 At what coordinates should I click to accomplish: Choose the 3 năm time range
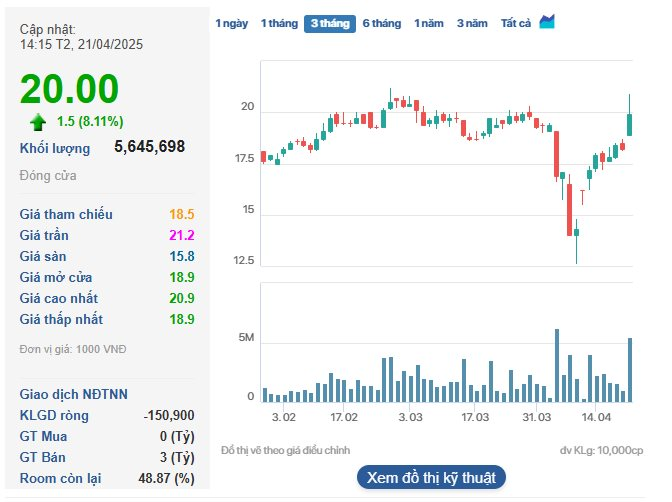coord(473,23)
